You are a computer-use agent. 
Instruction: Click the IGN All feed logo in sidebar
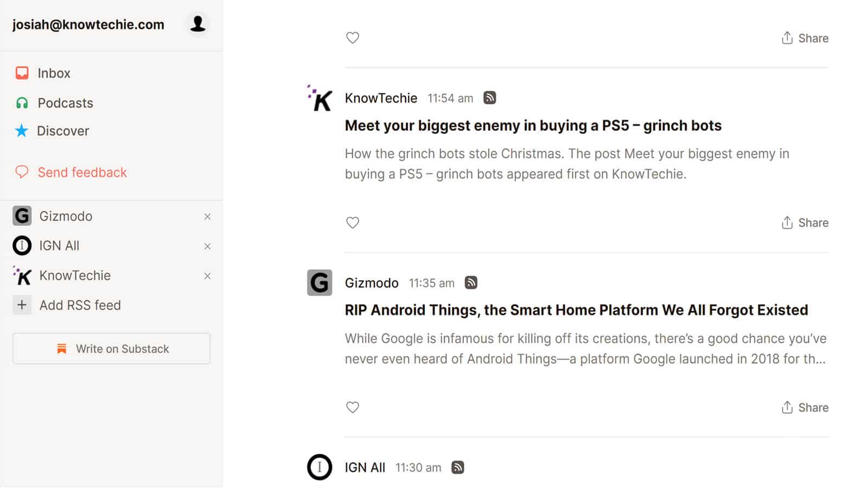click(x=22, y=245)
